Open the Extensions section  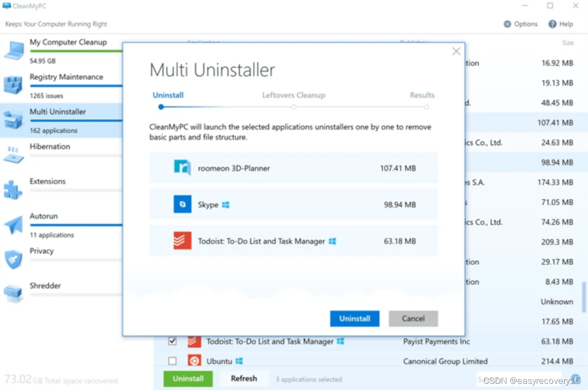click(47, 181)
